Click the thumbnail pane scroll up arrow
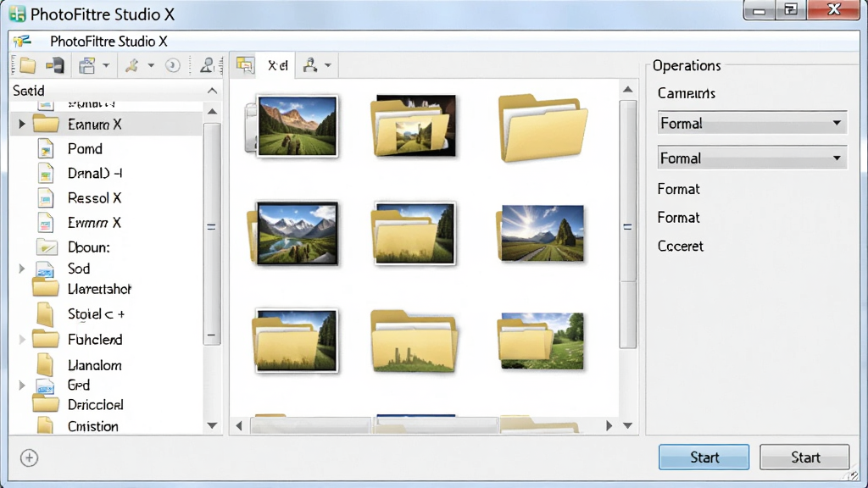 click(628, 89)
